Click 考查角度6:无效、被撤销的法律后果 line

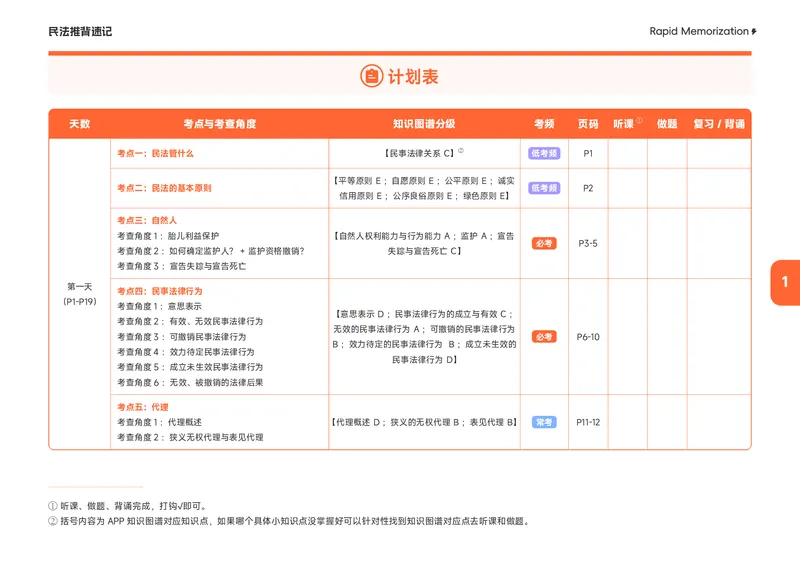(x=190, y=383)
